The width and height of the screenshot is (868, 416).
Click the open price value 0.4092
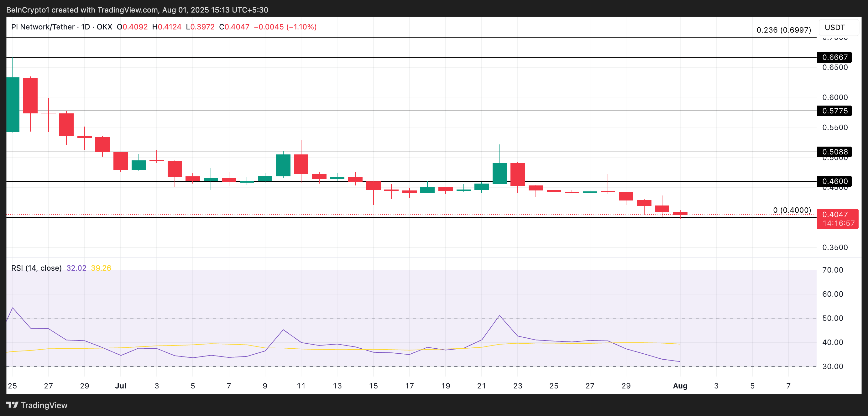[x=135, y=27]
